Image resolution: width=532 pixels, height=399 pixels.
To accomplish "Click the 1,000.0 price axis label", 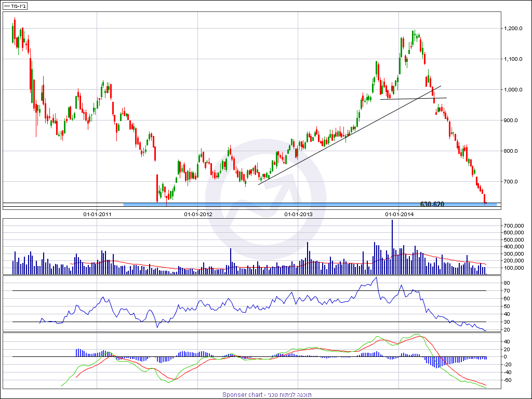I will tap(515, 89).
